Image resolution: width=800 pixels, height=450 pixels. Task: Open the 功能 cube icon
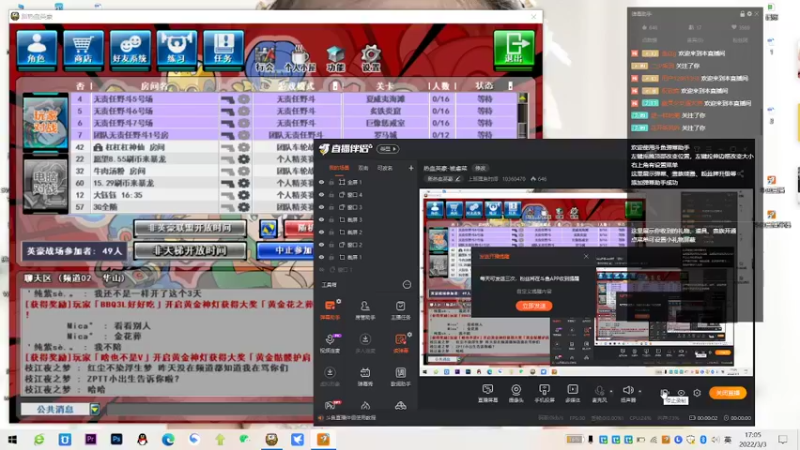pos(335,59)
